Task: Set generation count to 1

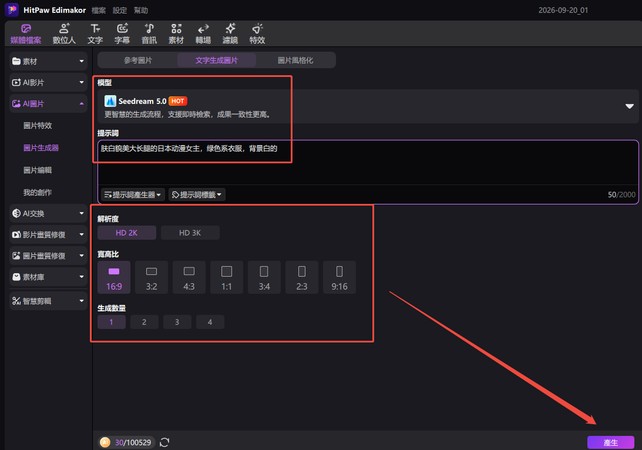Action: (111, 322)
